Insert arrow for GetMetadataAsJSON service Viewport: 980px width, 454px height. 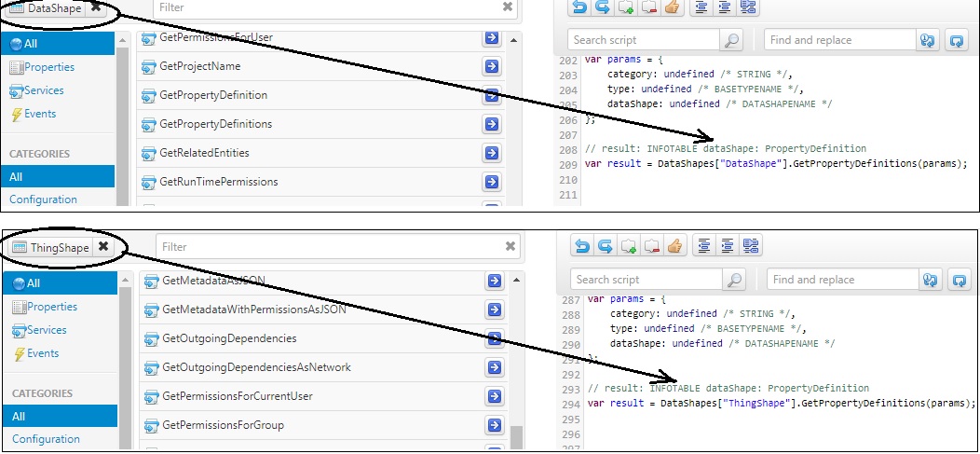click(x=495, y=281)
